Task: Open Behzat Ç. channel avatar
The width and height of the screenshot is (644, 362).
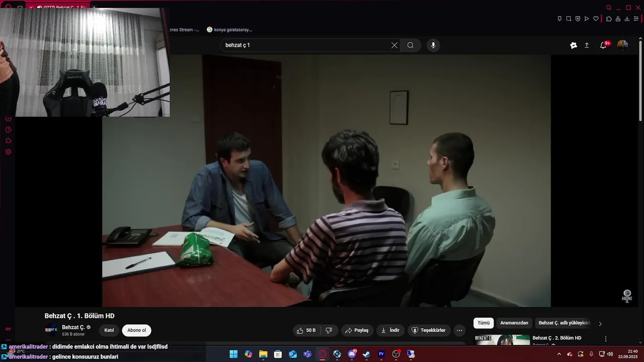Action: click(51, 330)
